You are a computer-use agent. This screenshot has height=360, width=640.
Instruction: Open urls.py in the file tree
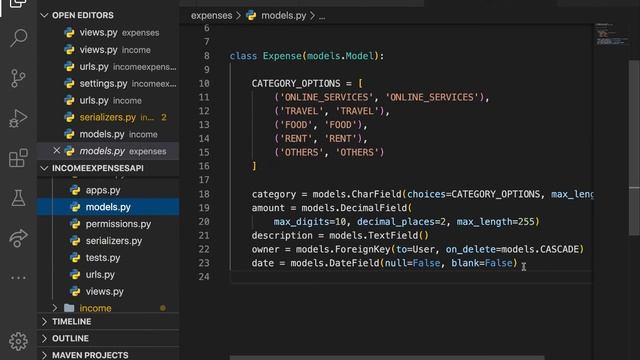tap(108, 275)
